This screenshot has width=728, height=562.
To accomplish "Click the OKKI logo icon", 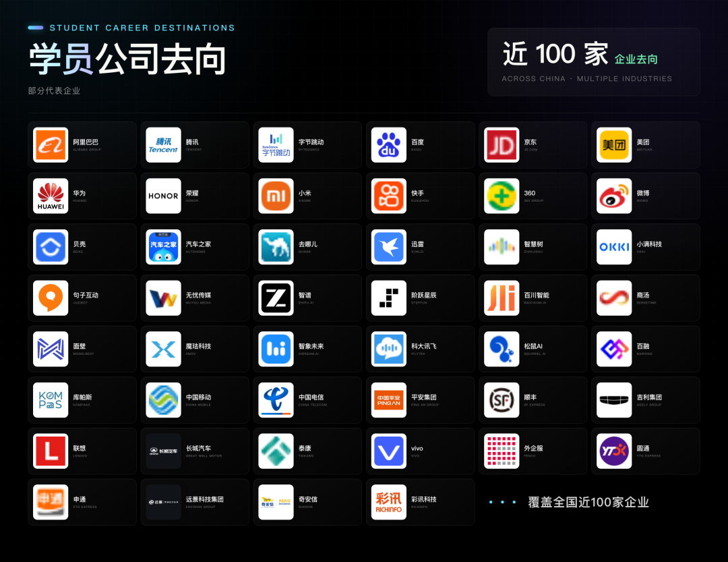I will [614, 247].
